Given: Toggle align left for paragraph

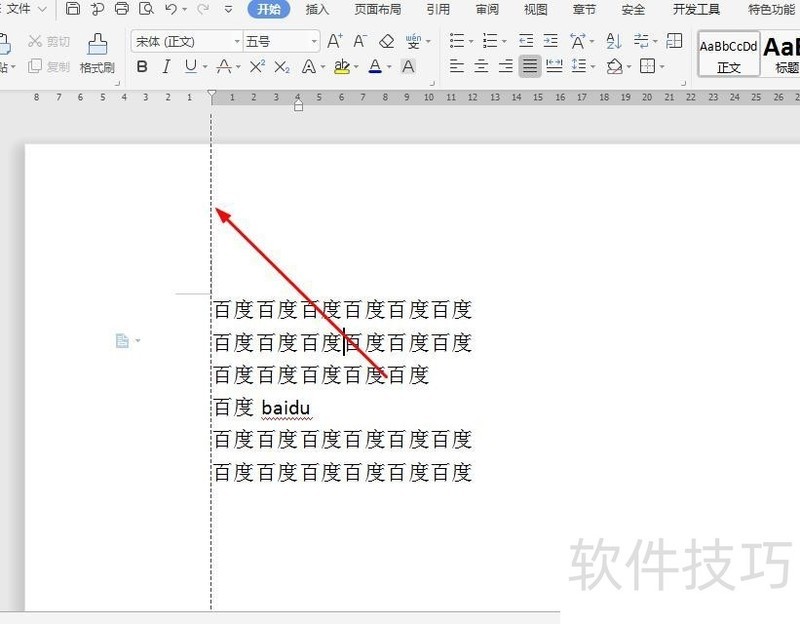Looking at the screenshot, I should (457, 66).
